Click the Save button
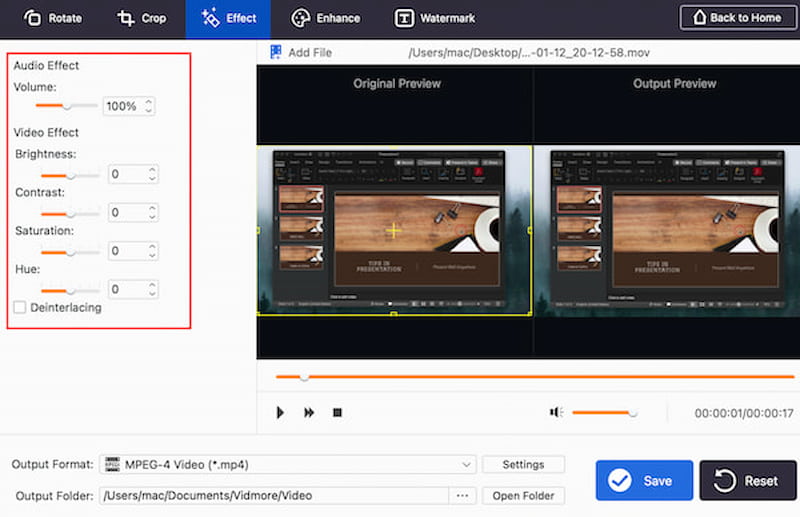The width and height of the screenshot is (800, 517). point(644,481)
